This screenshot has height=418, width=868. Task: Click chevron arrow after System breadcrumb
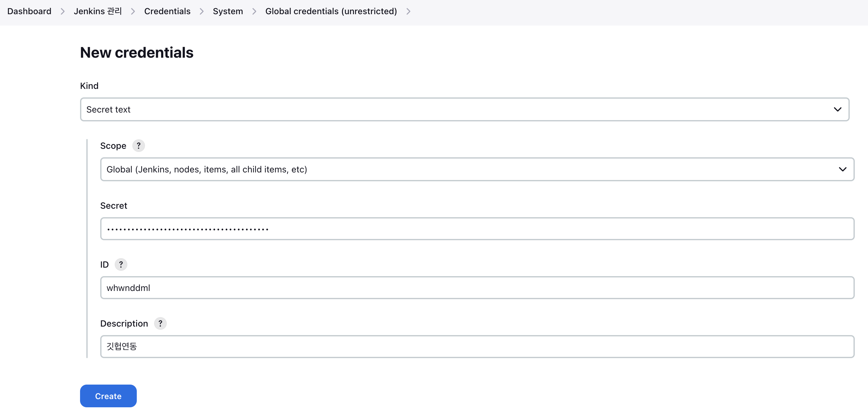click(x=254, y=11)
